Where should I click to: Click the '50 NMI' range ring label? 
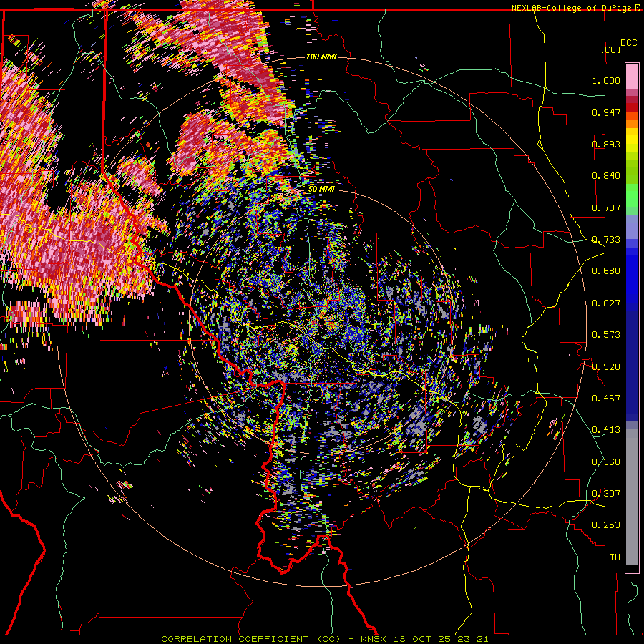pos(321,189)
